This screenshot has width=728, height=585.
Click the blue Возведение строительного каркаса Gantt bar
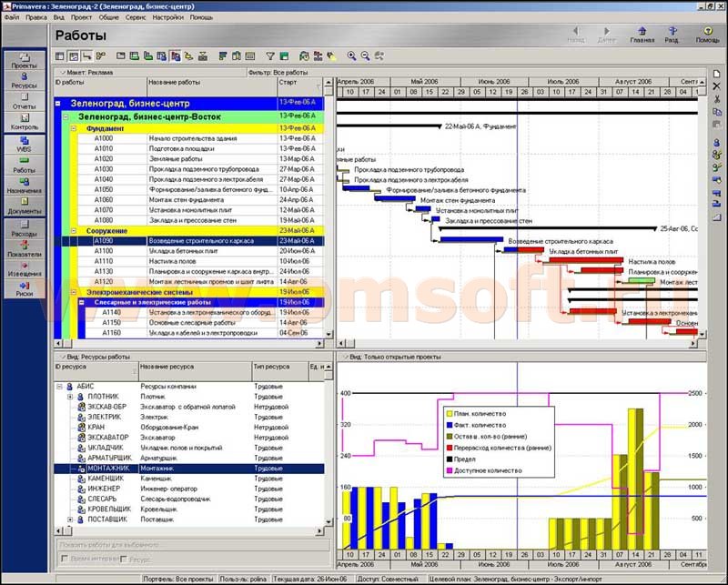(471, 240)
